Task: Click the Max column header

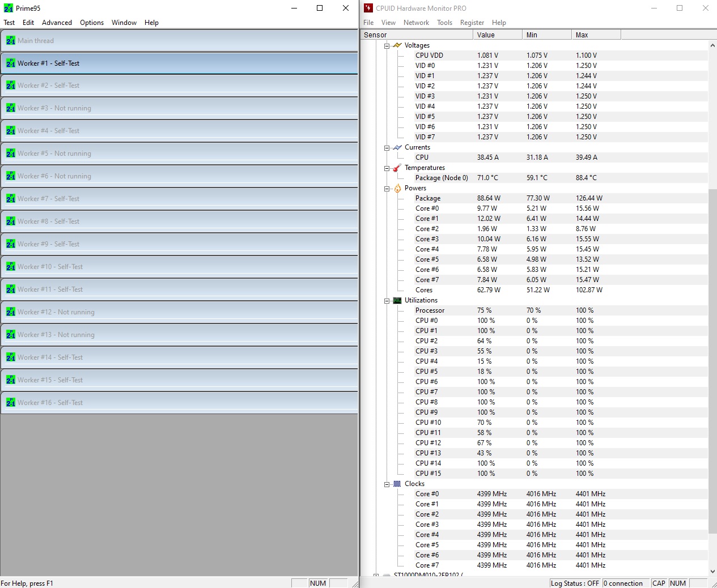Action: point(596,35)
